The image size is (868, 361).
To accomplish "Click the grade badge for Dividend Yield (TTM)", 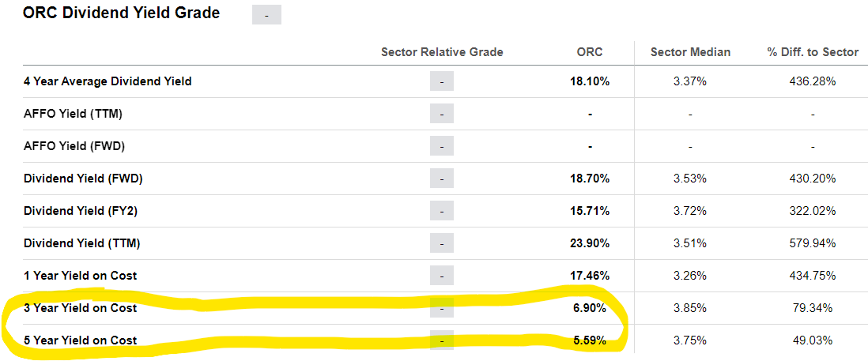I will (x=442, y=243).
